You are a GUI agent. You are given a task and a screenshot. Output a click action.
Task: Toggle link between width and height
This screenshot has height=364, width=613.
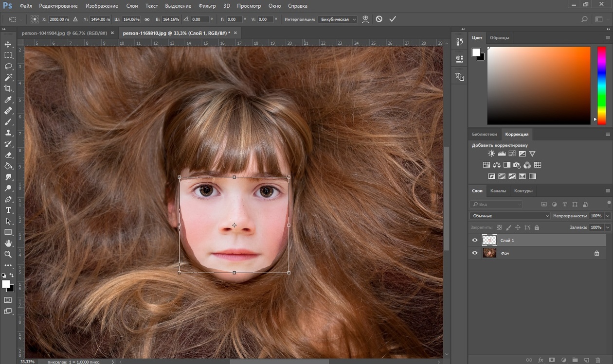(x=147, y=19)
